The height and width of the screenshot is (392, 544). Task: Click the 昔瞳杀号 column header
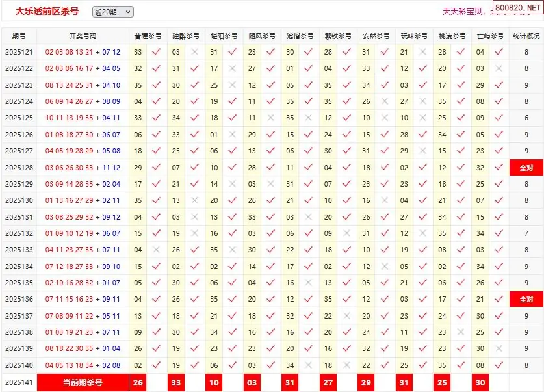coord(148,36)
